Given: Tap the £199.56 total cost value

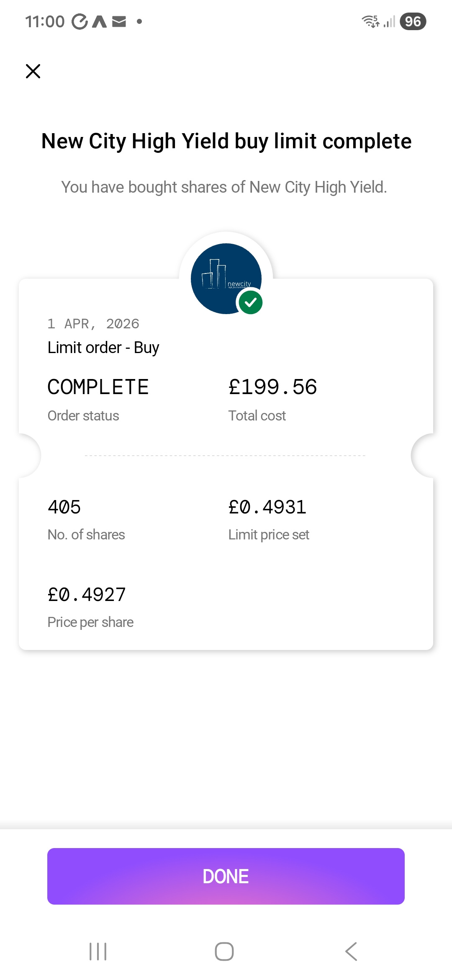Looking at the screenshot, I should pos(273,387).
